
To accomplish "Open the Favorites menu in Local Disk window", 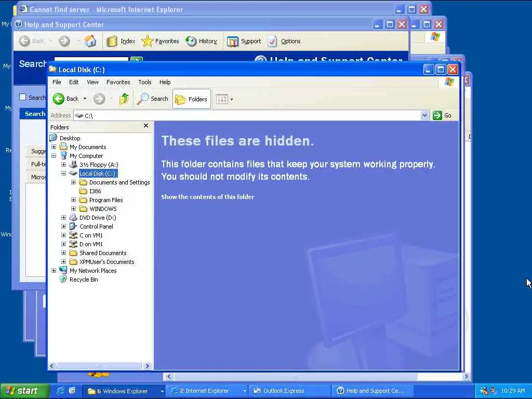I will pyautogui.click(x=118, y=82).
